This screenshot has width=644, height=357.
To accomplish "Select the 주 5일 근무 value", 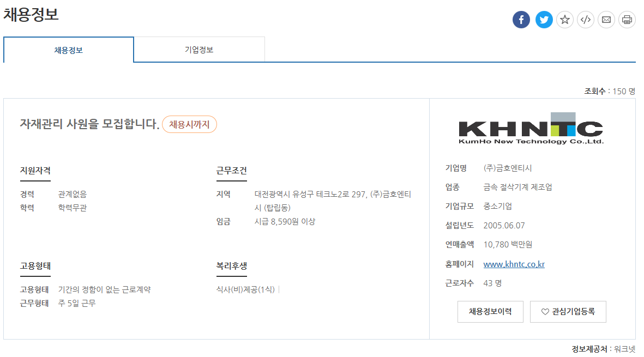I will tap(77, 303).
